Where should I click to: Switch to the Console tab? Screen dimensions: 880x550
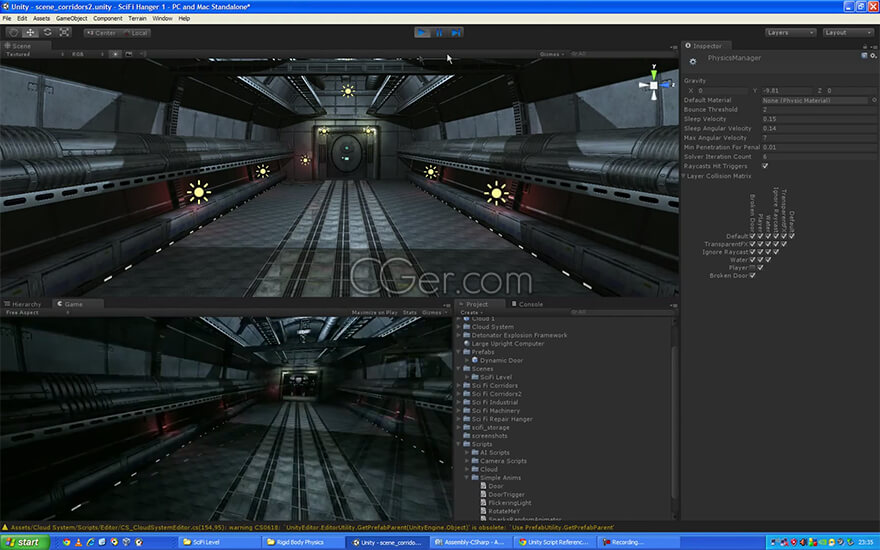[x=527, y=304]
